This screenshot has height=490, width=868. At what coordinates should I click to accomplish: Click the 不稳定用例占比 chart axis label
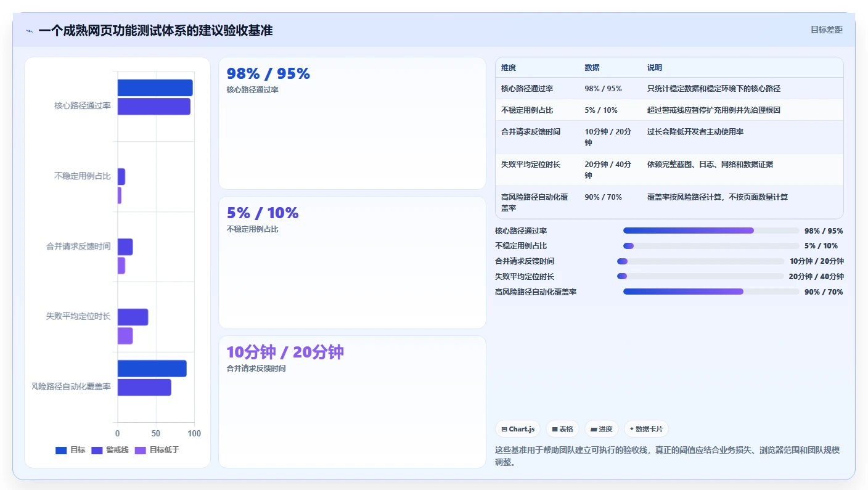tap(82, 176)
